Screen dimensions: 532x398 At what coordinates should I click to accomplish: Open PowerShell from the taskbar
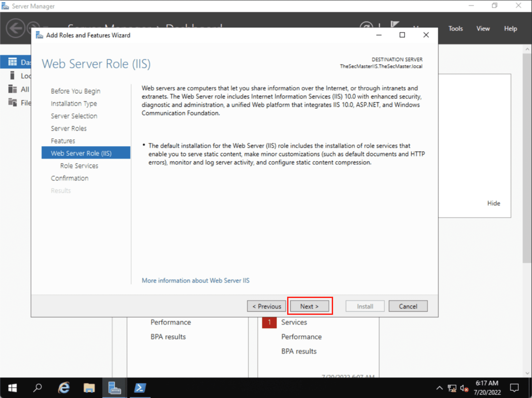(x=140, y=388)
